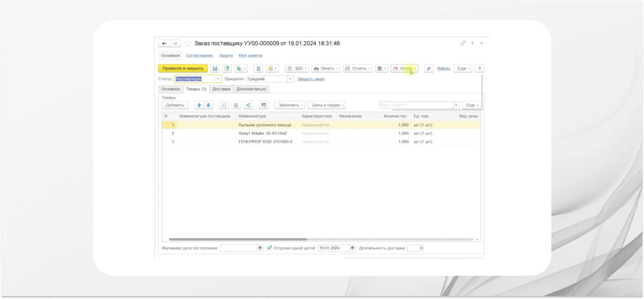Click the Статус field with Подтвержден
This screenshot has height=299, width=644.
coord(195,79)
